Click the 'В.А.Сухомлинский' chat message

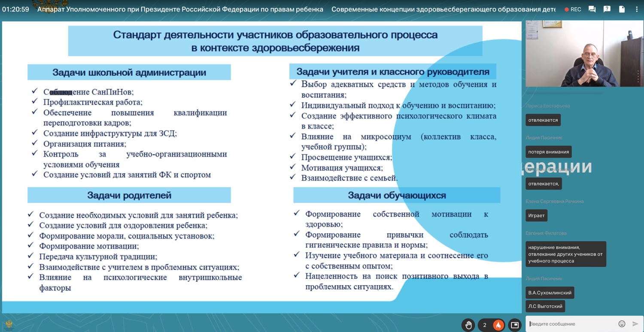tap(550, 293)
